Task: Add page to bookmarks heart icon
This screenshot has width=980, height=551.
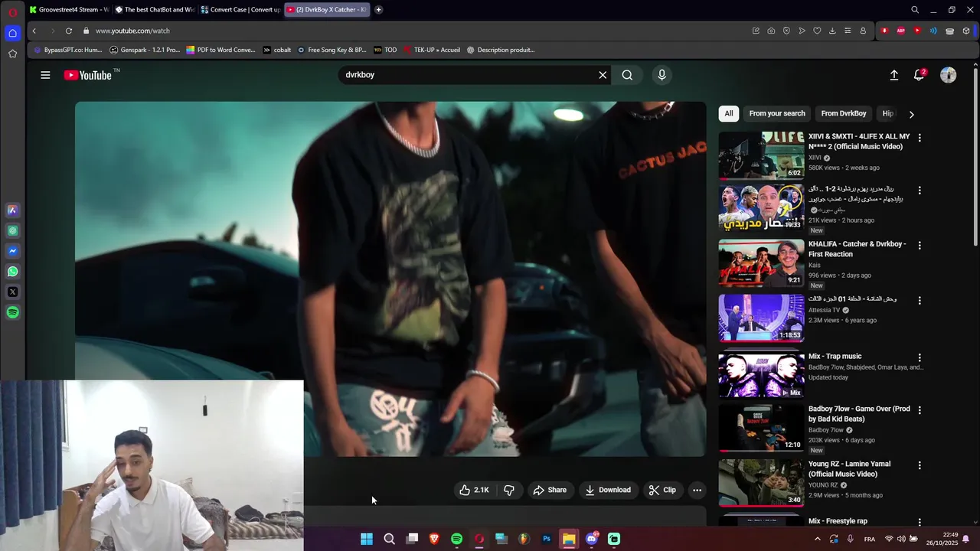Action: (817, 31)
